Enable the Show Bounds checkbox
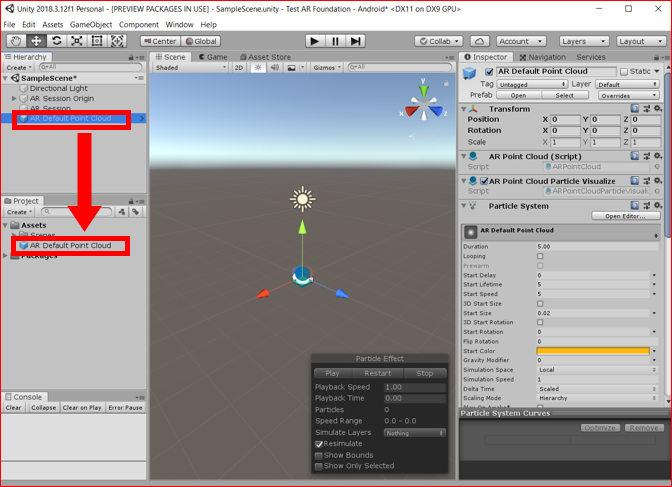672x487 pixels. coord(318,455)
